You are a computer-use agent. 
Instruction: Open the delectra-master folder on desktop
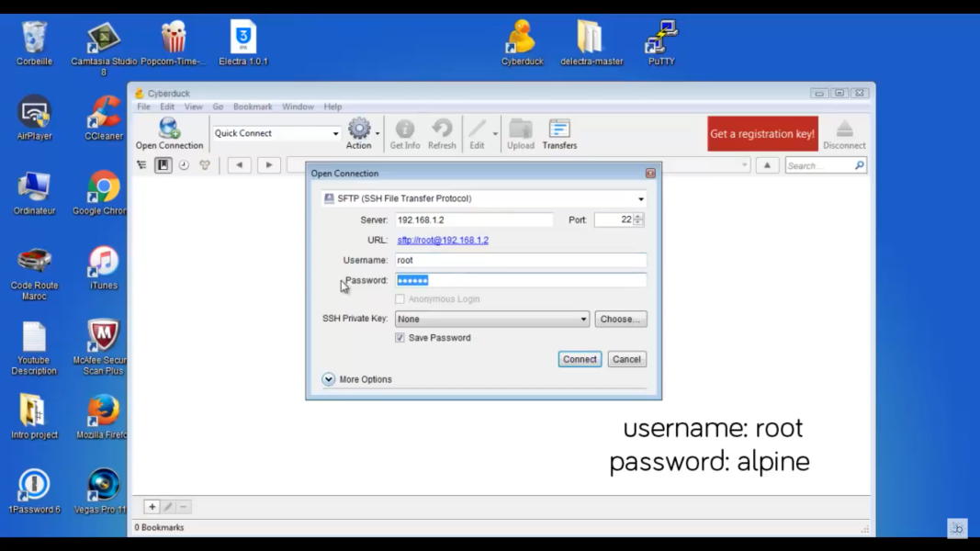(591, 42)
